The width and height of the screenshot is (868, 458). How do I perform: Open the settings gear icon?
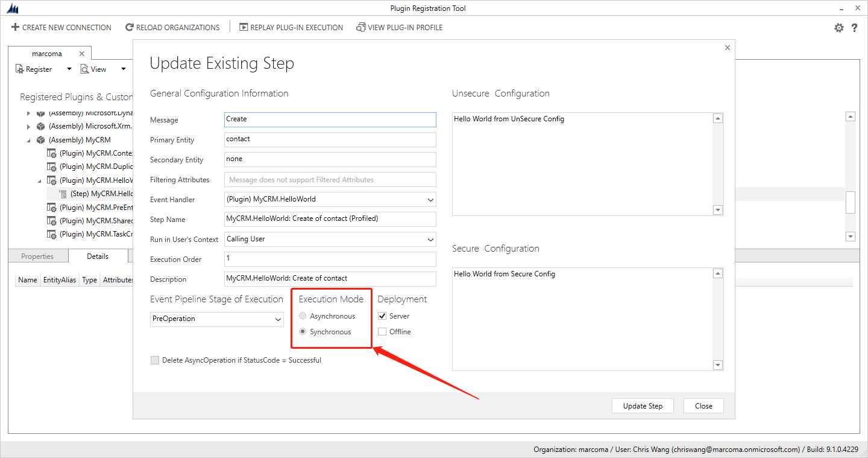point(839,28)
